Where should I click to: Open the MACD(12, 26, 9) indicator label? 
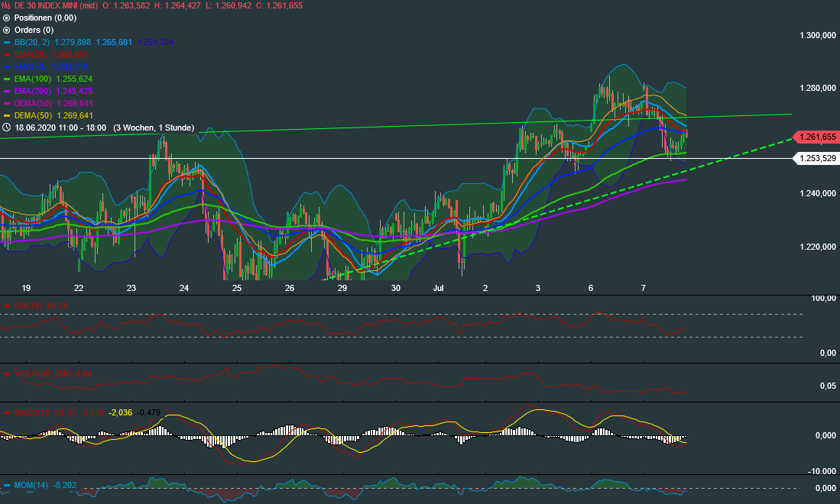pyautogui.click(x=46, y=412)
